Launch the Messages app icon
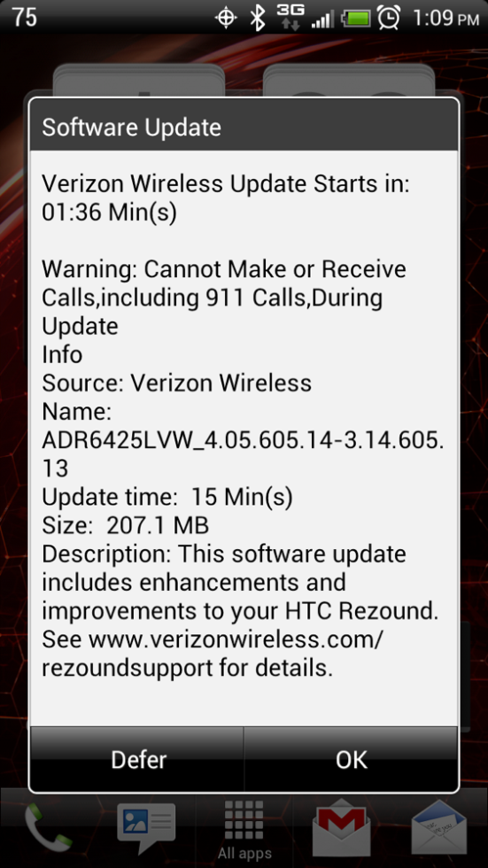The width and height of the screenshot is (488, 868). [146, 826]
